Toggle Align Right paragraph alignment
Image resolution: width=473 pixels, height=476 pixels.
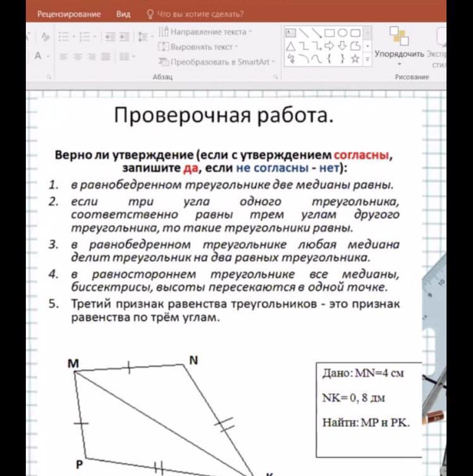[91, 56]
